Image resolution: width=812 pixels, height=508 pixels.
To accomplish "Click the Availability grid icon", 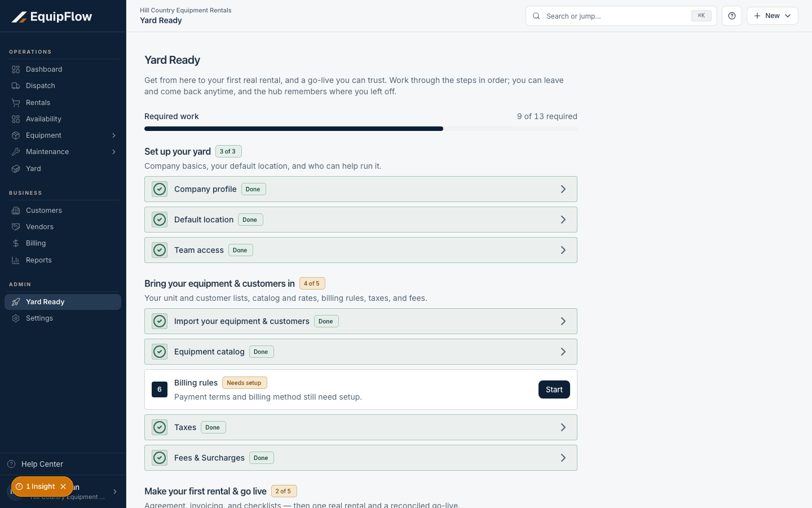I will click(x=16, y=119).
